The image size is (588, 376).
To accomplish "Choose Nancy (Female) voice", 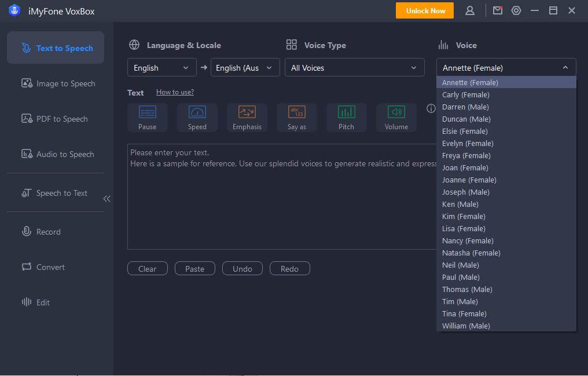I will 506,240.
